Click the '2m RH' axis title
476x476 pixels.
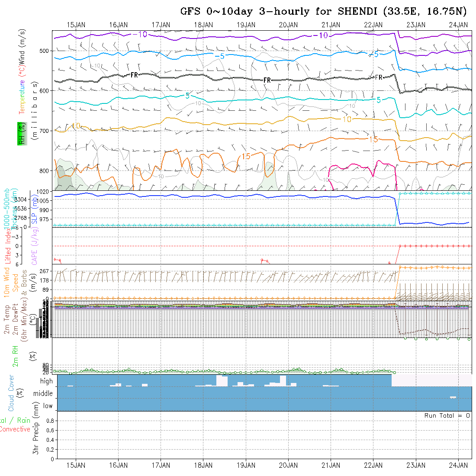pyautogui.click(x=15, y=356)
